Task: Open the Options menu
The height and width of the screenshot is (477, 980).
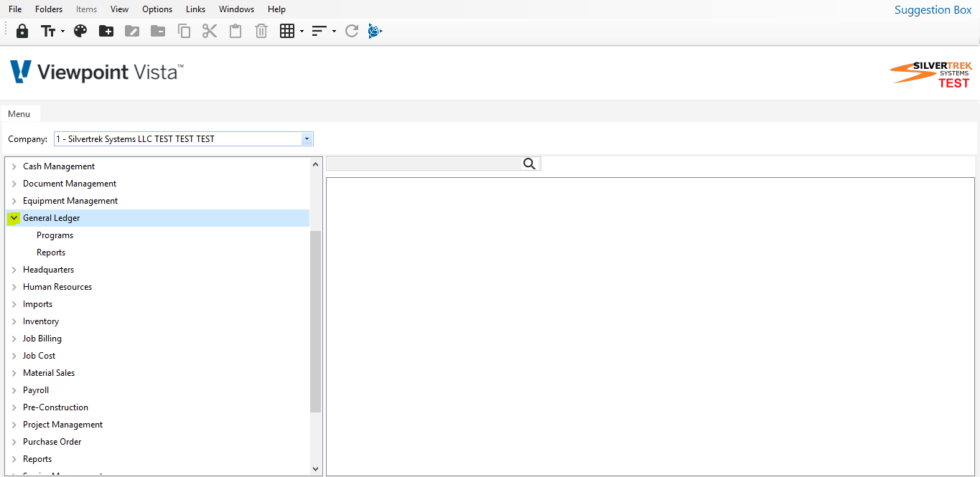Action: pyautogui.click(x=157, y=9)
